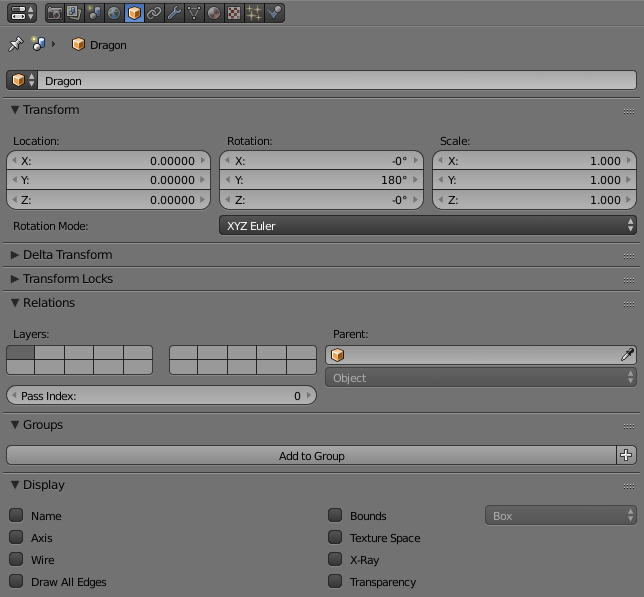644x597 pixels.
Task: Pick parent with eyedropper icon
Action: (627, 355)
